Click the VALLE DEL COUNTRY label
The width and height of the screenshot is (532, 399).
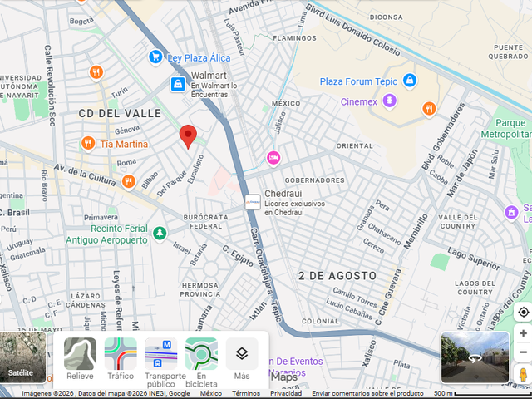pos(458,222)
